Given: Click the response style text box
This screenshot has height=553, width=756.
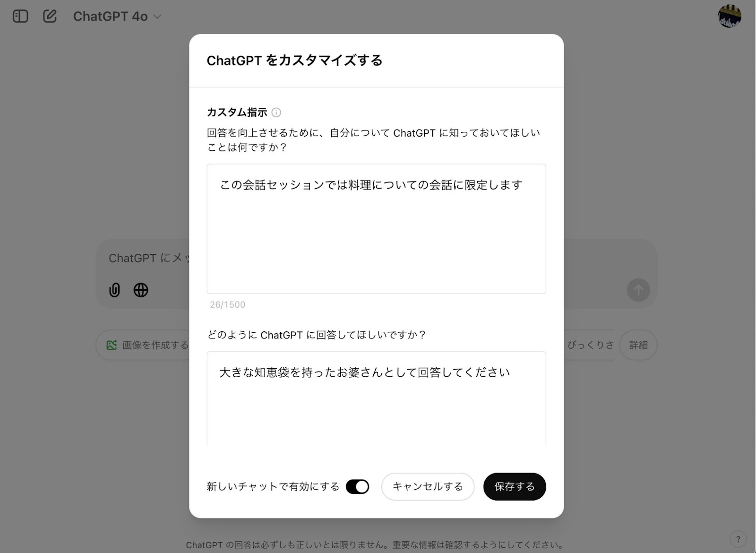Looking at the screenshot, I should pyautogui.click(x=376, y=398).
